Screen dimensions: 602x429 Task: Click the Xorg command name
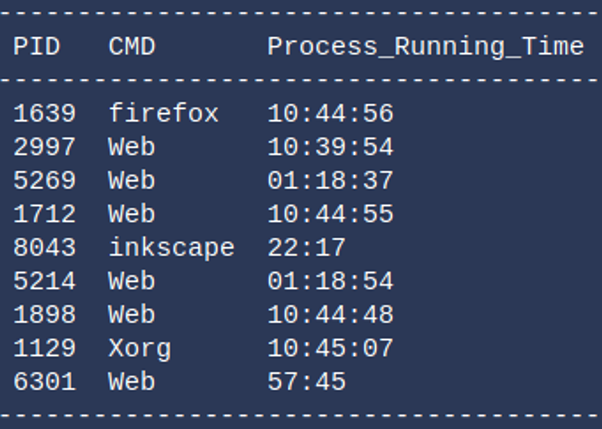pos(140,349)
